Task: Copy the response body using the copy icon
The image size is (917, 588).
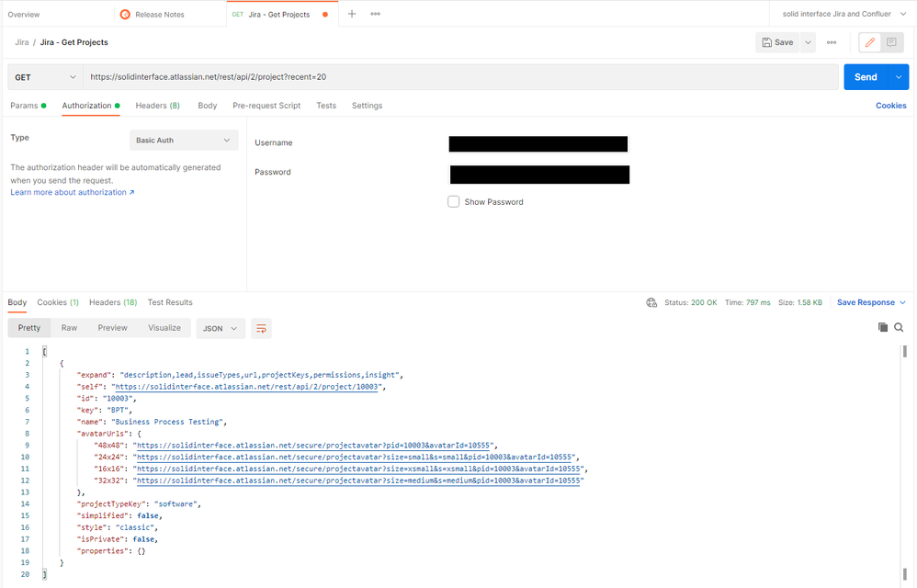Action: (x=882, y=327)
